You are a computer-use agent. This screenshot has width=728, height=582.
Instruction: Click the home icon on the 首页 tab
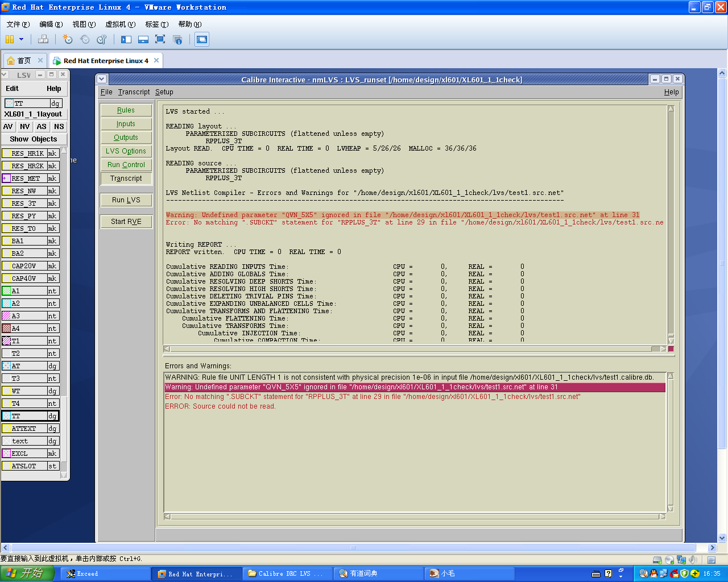tap(11, 60)
